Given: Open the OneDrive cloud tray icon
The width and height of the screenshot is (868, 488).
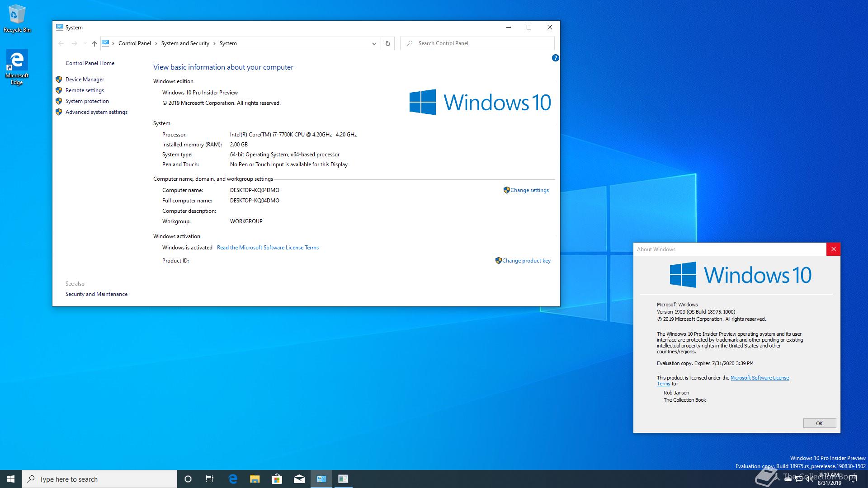Looking at the screenshot, I should (788, 479).
